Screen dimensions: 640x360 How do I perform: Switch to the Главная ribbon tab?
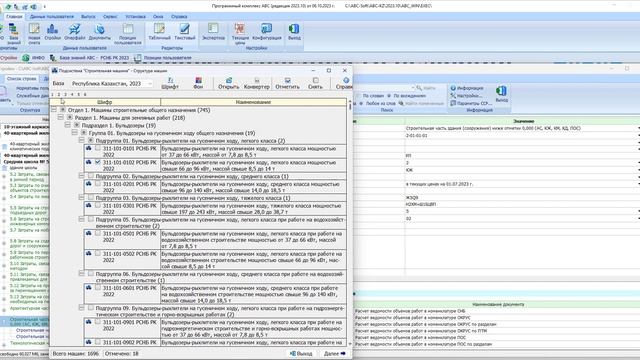coord(14,17)
